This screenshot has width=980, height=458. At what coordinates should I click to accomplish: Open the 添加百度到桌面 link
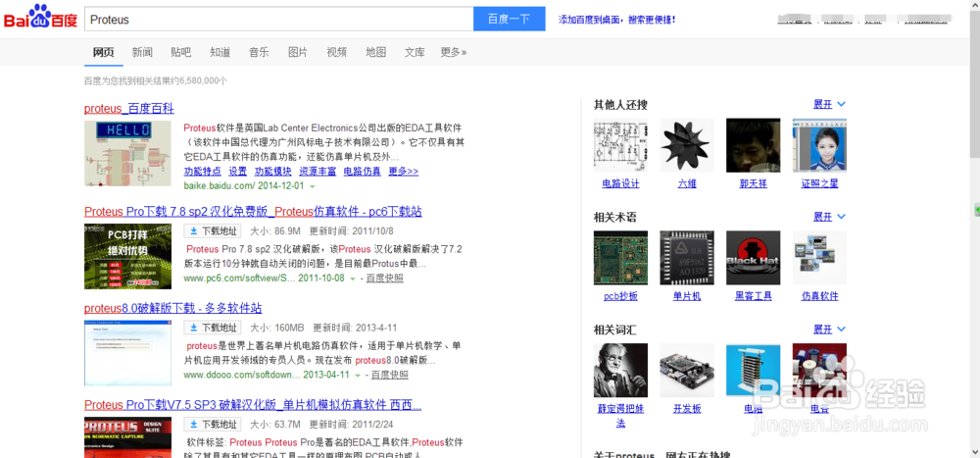(616, 20)
